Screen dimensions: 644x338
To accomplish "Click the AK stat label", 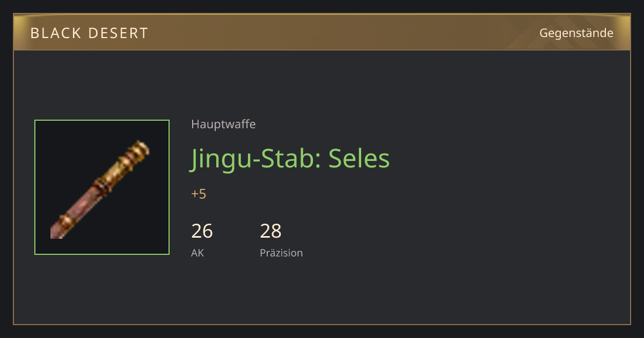I will pos(197,253).
